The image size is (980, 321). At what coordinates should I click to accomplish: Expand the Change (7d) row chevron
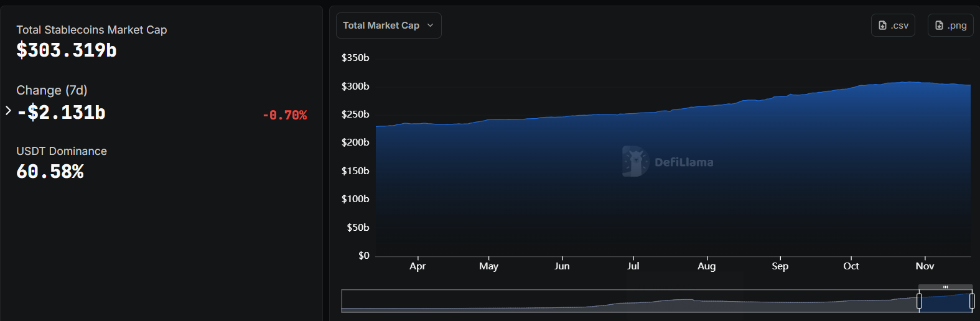[8, 111]
